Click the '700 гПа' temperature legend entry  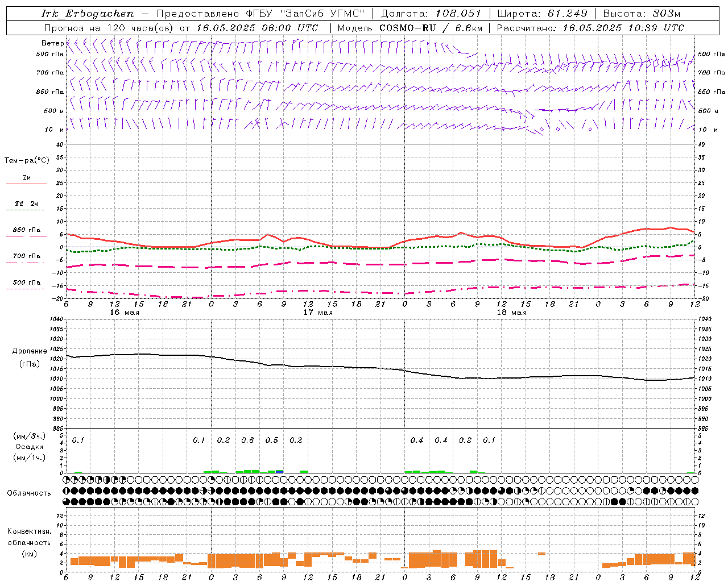(27, 256)
